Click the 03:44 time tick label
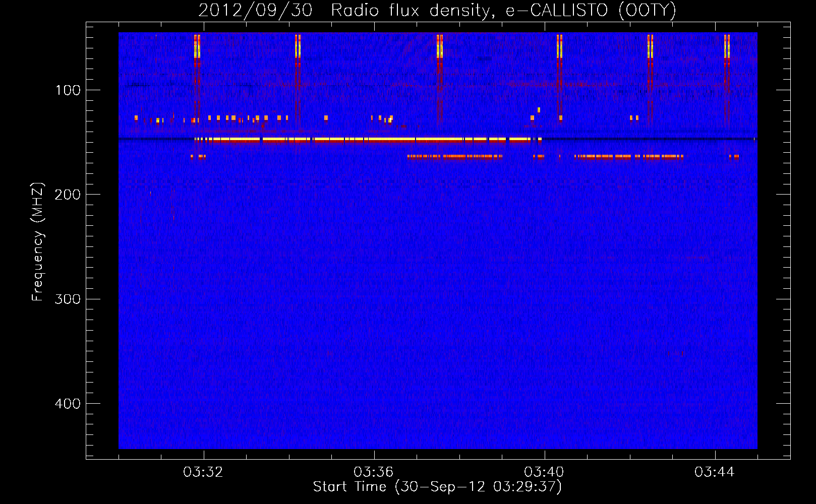Image resolution: width=816 pixels, height=504 pixels. 715,472
